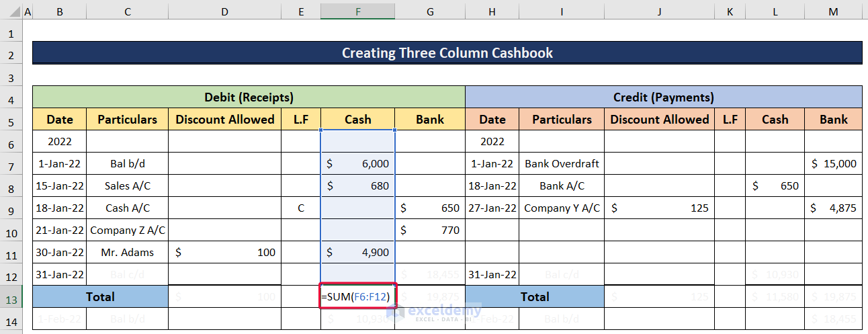Click the $4,875 bank cell
The image size is (868, 334).
(x=833, y=208)
